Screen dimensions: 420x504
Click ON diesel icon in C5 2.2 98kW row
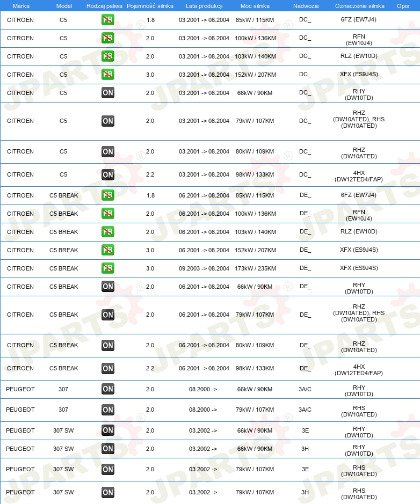click(108, 175)
